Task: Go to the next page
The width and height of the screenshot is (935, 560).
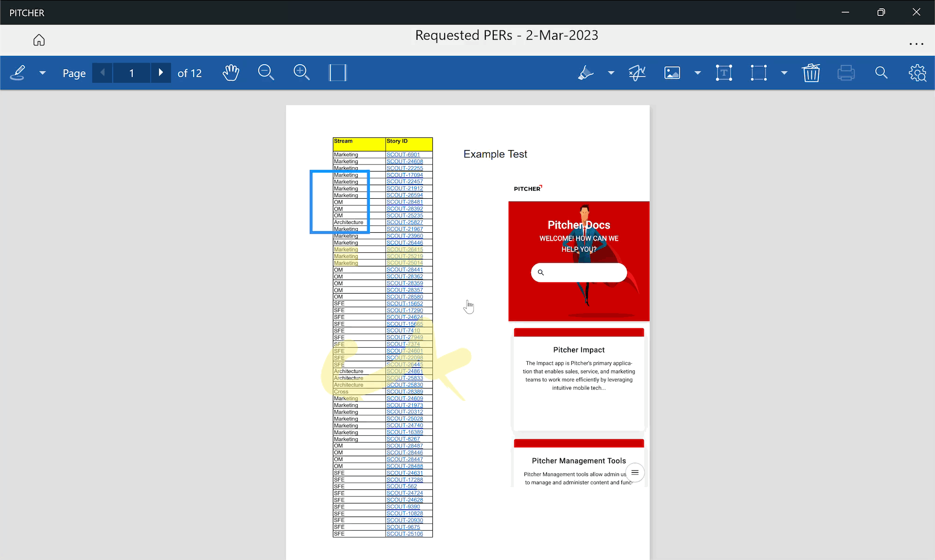Action: click(161, 73)
